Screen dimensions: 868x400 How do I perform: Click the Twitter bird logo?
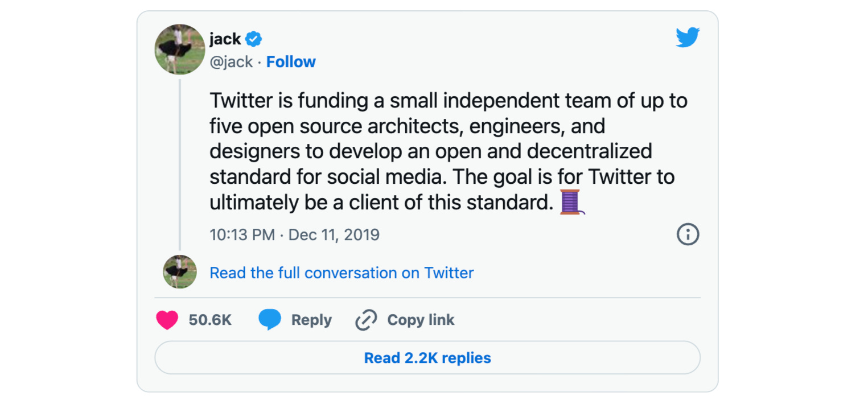pos(688,38)
